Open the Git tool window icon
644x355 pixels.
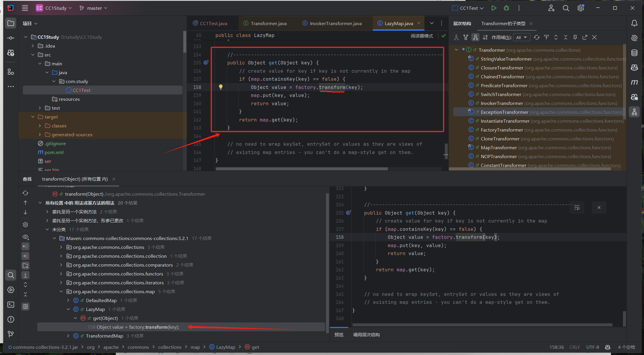pos(11,334)
